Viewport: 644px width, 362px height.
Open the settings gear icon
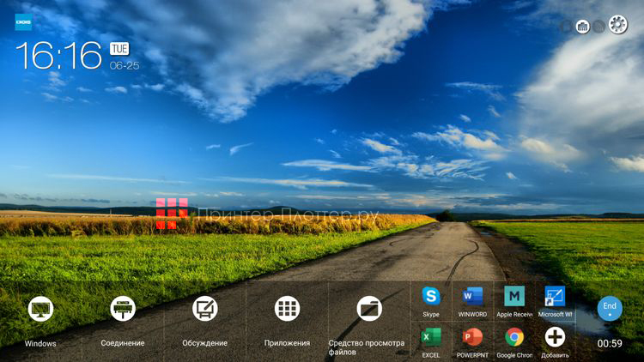[x=618, y=25]
